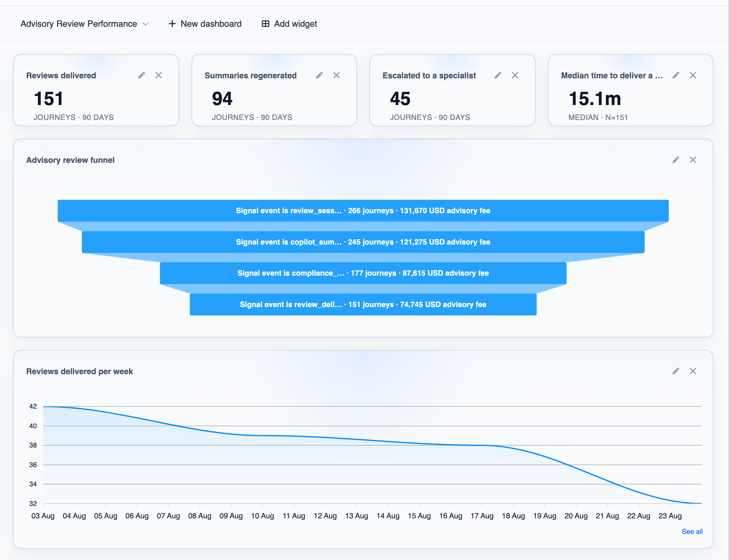729x560 pixels.
Task: Click the 'Advisory review funnel' title
Action: [70, 160]
